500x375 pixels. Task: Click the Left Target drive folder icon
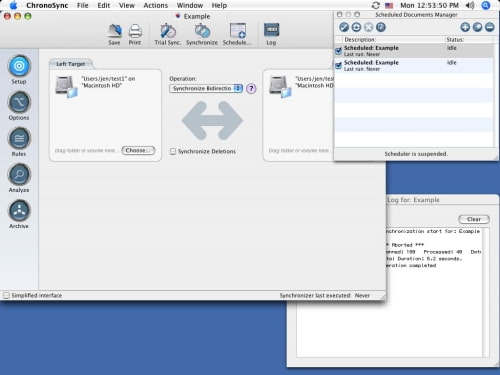[66, 86]
